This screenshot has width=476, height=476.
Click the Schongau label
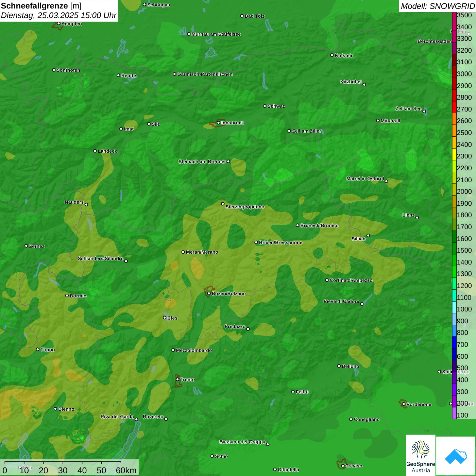tap(159, 5)
